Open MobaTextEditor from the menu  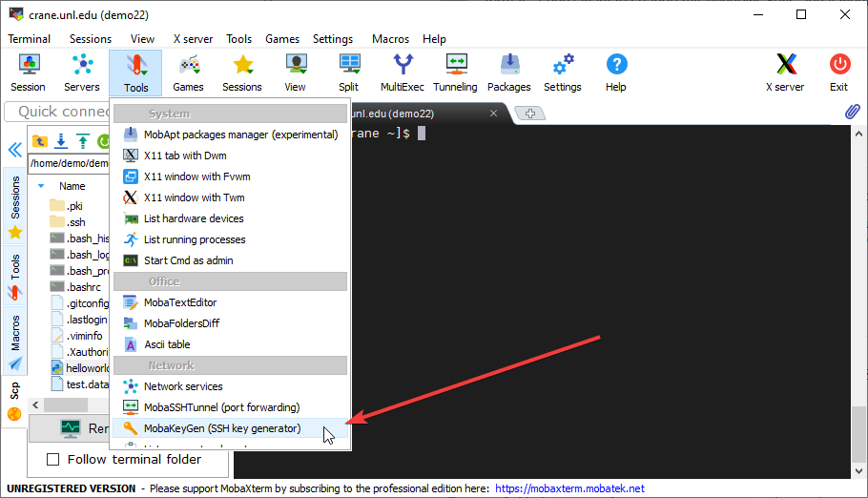tap(231, 302)
